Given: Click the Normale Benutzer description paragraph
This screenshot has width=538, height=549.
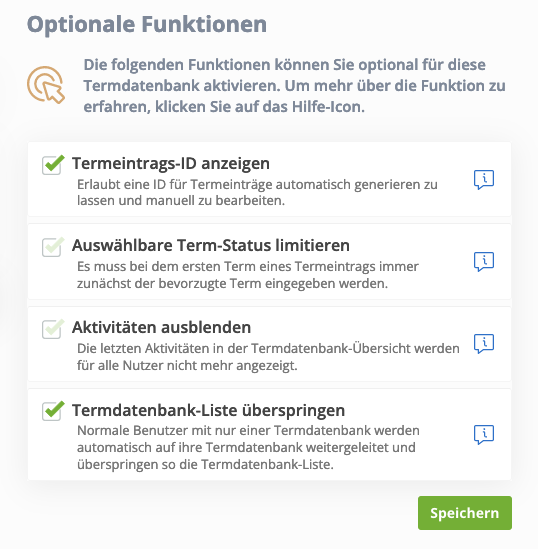Looking at the screenshot, I should pyautogui.click(x=248, y=447).
